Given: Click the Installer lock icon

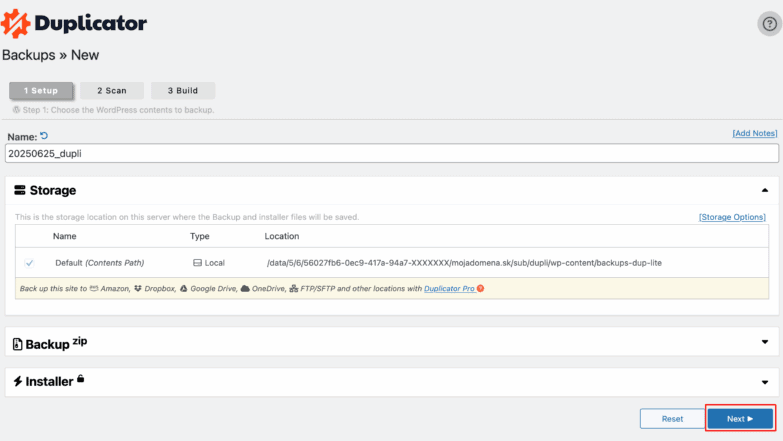Looking at the screenshot, I should tap(80, 379).
